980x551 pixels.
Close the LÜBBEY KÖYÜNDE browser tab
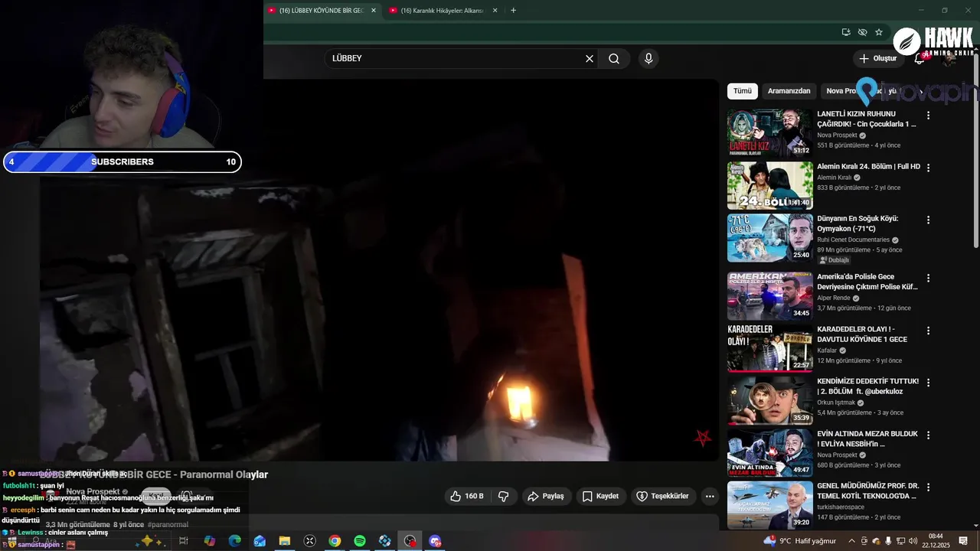pos(374,11)
